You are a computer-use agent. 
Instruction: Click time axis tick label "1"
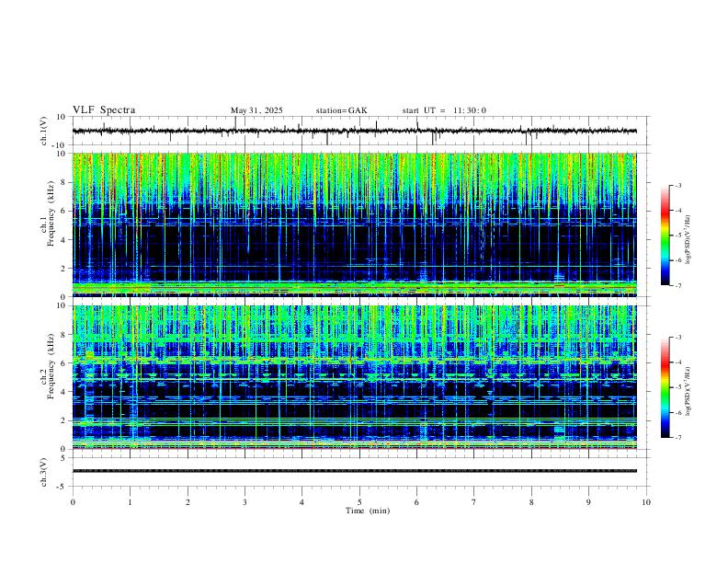130,502
